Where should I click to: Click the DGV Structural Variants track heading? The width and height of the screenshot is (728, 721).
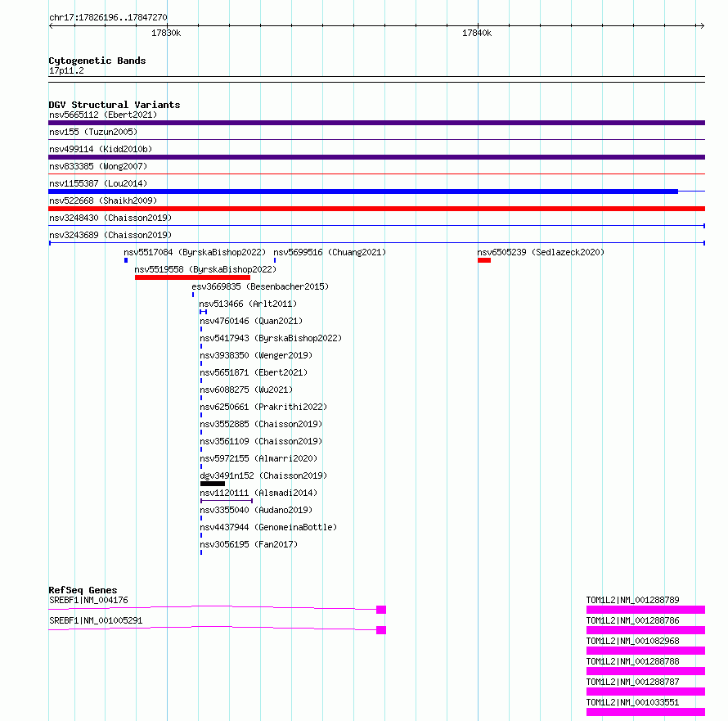pos(115,105)
